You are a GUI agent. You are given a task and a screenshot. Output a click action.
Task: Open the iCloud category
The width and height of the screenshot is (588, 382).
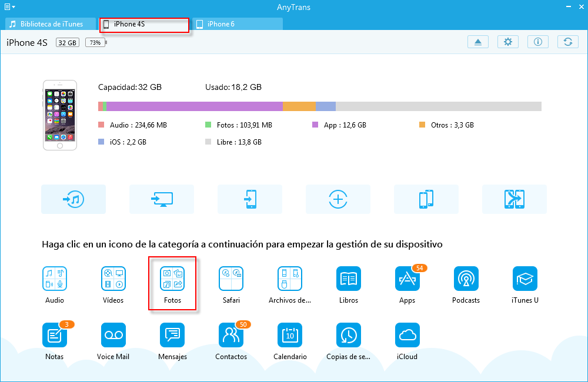tap(407, 335)
